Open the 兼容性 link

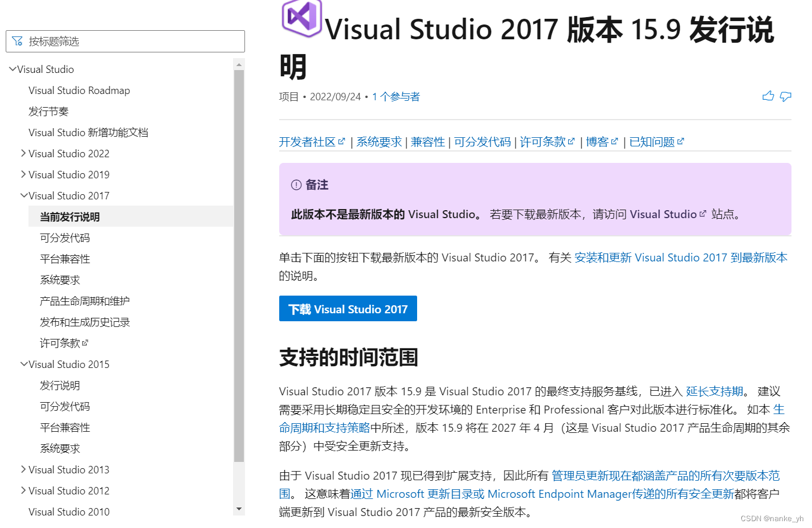coord(428,141)
